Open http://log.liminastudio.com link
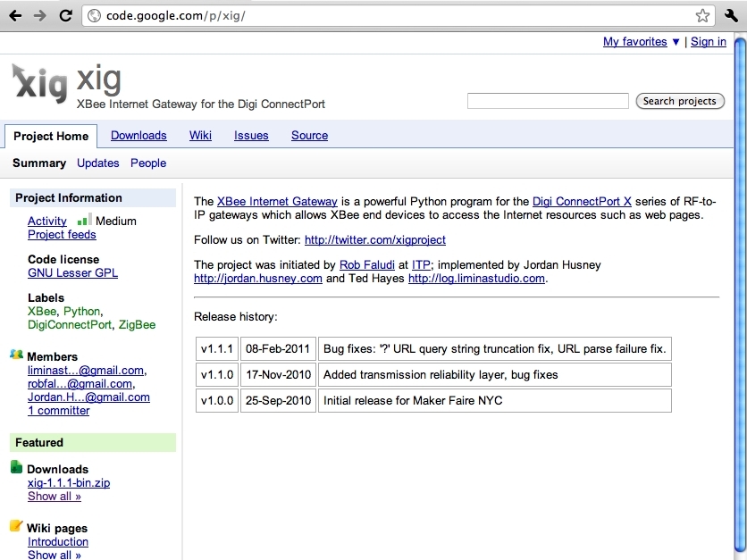Image resolution: width=747 pixels, height=560 pixels. click(476, 278)
